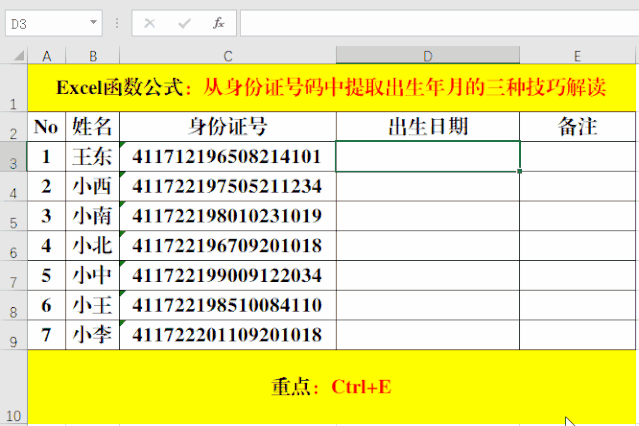Click the No cell with value 6
The image size is (639, 426).
[x=46, y=305]
